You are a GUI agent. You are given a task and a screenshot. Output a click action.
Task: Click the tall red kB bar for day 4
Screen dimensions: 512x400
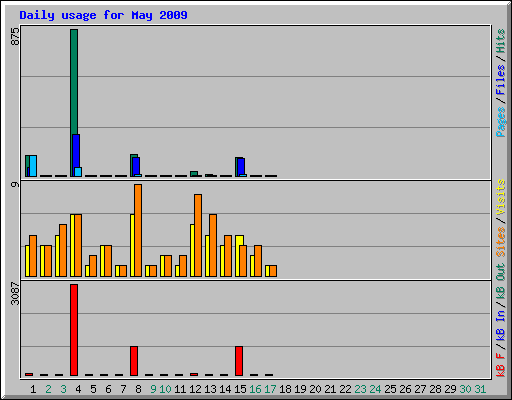click(x=74, y=330)
